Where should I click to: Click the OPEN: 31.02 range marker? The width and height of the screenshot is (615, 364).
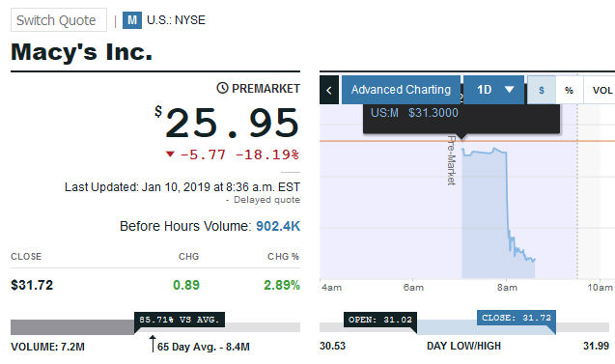(380, 320)
